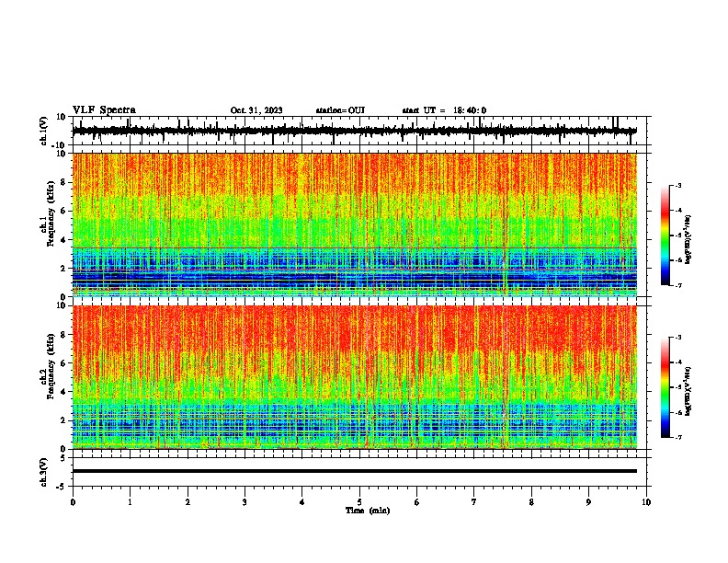Click the ch.1 spectrogram panel
This screenshot has width=728, height=563.
click(x=355, y=224)
